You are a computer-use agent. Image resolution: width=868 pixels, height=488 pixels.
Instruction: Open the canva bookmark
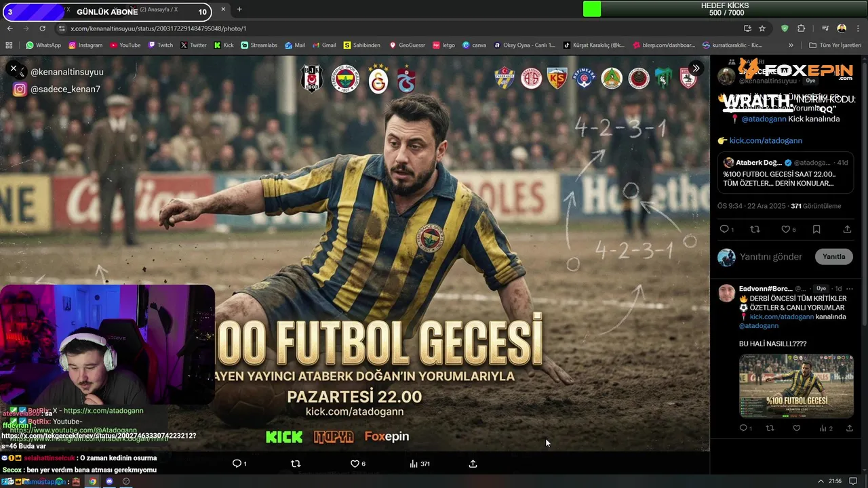point(474,45)
